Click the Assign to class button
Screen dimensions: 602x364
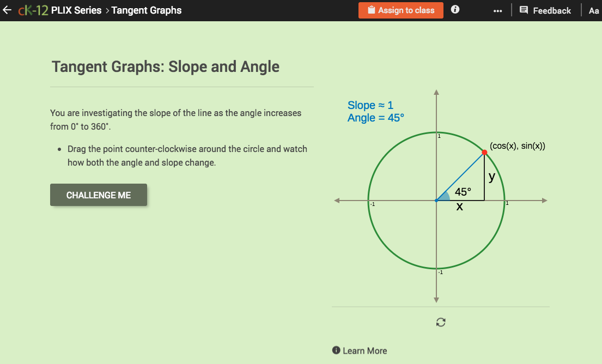[401, 10]
